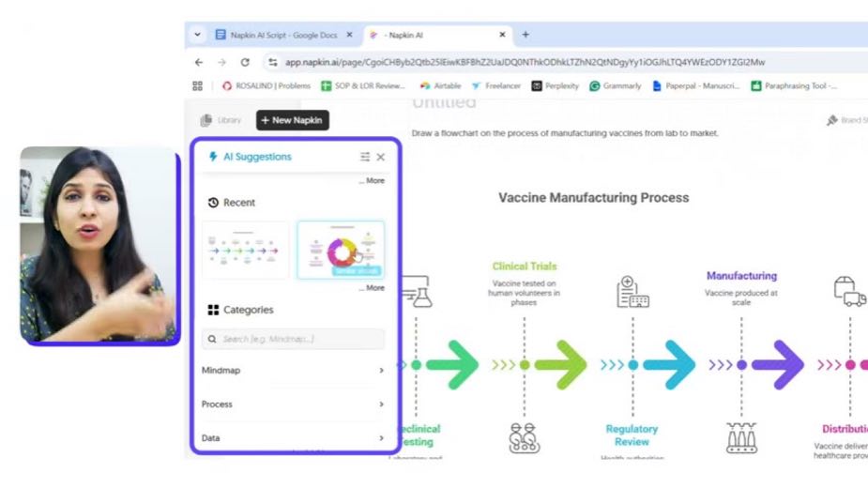Reload the current page
The height and width of the screenshot is (488, 868).
click(245, 62)
